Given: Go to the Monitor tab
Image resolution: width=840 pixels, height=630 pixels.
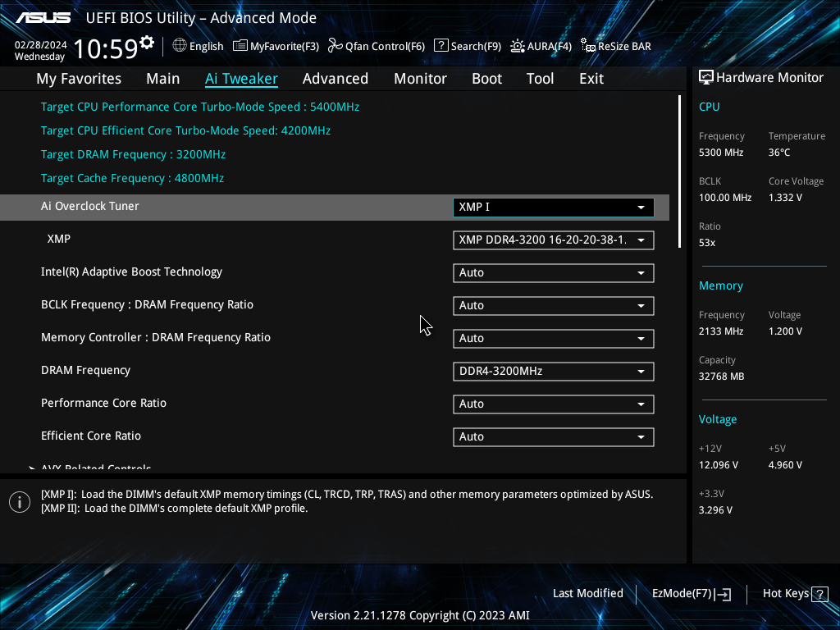Looking at the screenshot, I should pos(420,79).
